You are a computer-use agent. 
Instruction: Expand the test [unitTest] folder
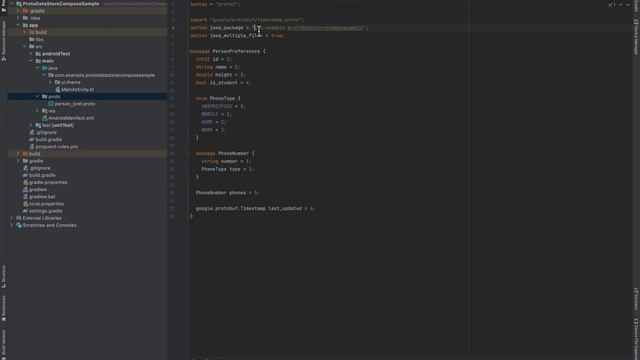point(31,125)
